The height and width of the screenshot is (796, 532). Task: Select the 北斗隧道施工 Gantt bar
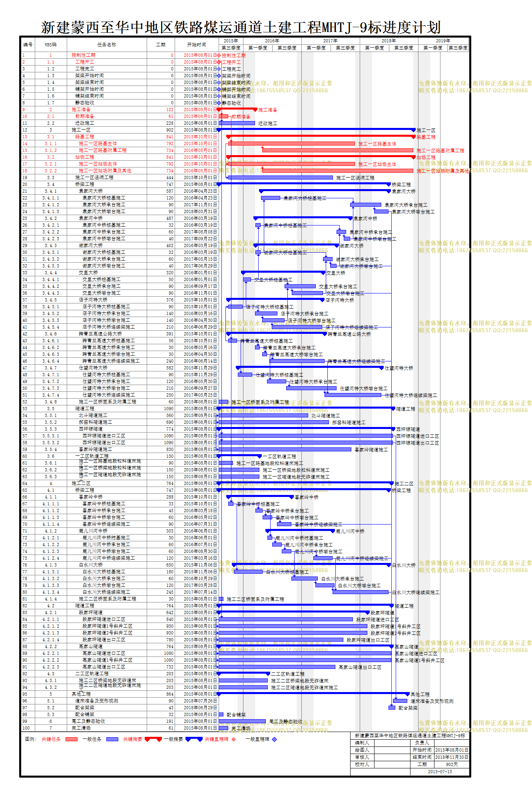(263, 415)
